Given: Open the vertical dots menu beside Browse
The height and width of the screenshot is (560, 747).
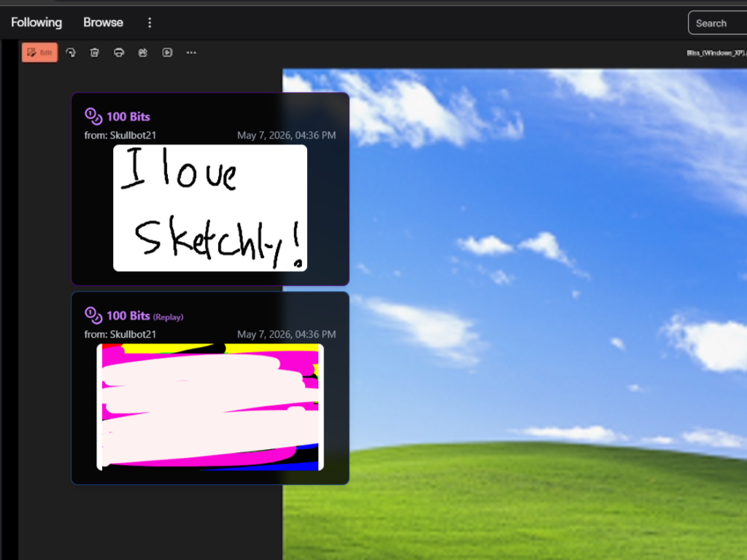Looking at the screenshot, I should pos(150,23).
